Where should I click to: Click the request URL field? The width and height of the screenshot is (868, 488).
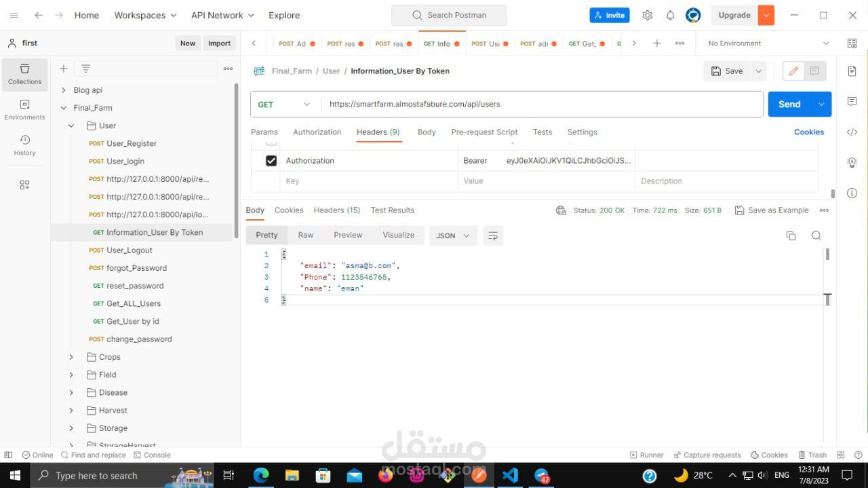coord(542,105)
